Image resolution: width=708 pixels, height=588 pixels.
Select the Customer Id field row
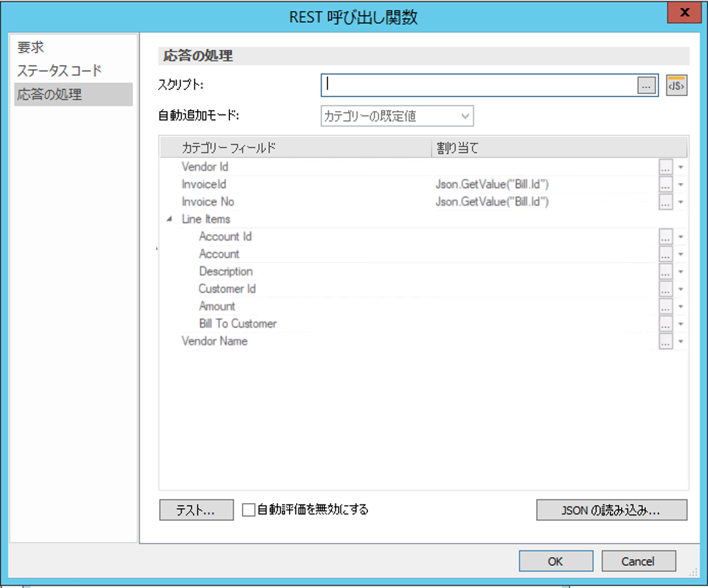click(227, 289)
